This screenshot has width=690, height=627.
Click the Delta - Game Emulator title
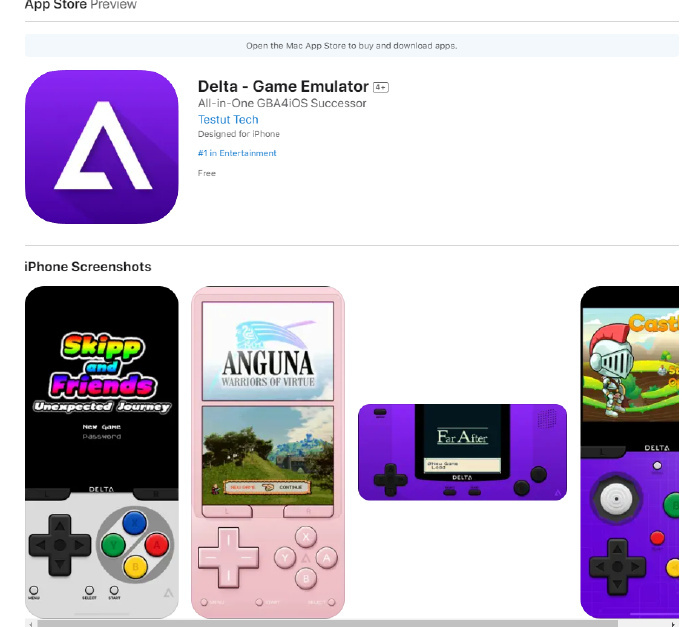[283, 87]
